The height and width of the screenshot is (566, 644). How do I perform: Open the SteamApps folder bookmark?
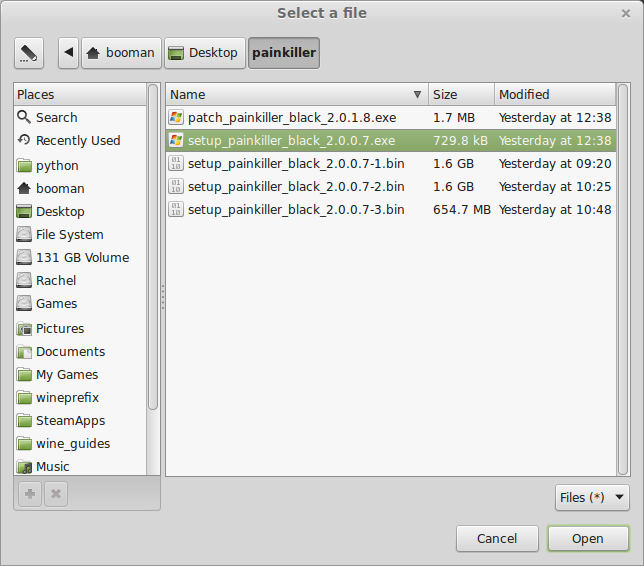pos(80,421)
